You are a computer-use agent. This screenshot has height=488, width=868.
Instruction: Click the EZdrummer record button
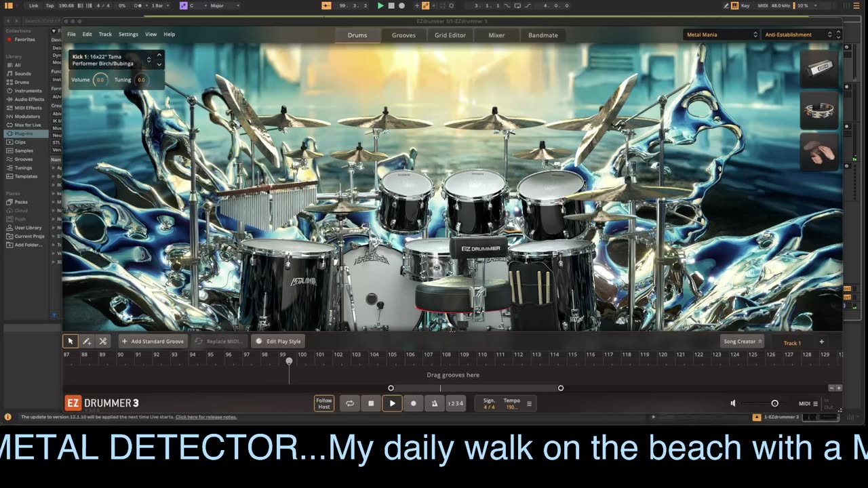(x=413, y=403)
